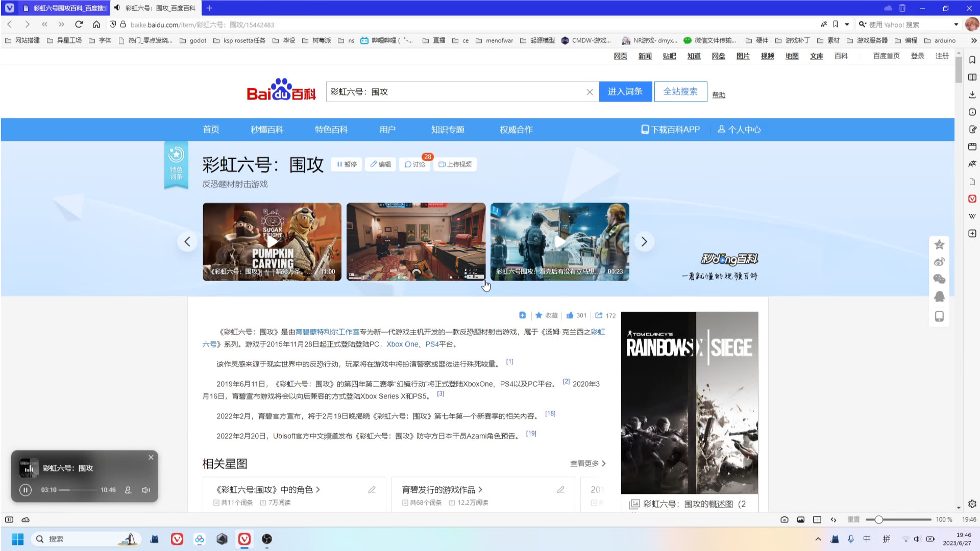Open the Windows Start menu

[18, 539]
